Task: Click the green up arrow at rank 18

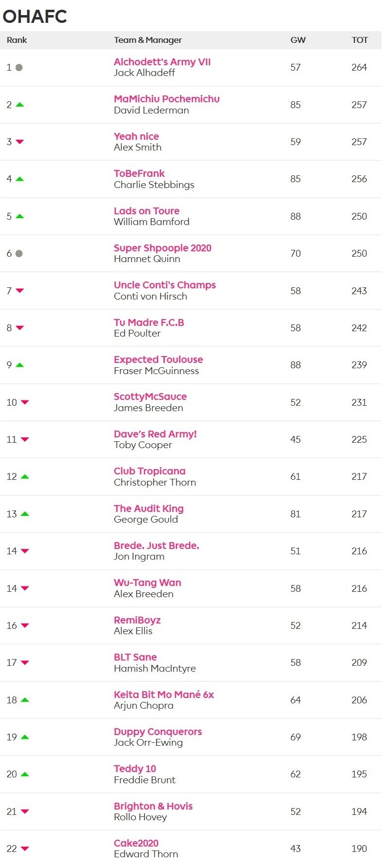Action: pos(25,700)
